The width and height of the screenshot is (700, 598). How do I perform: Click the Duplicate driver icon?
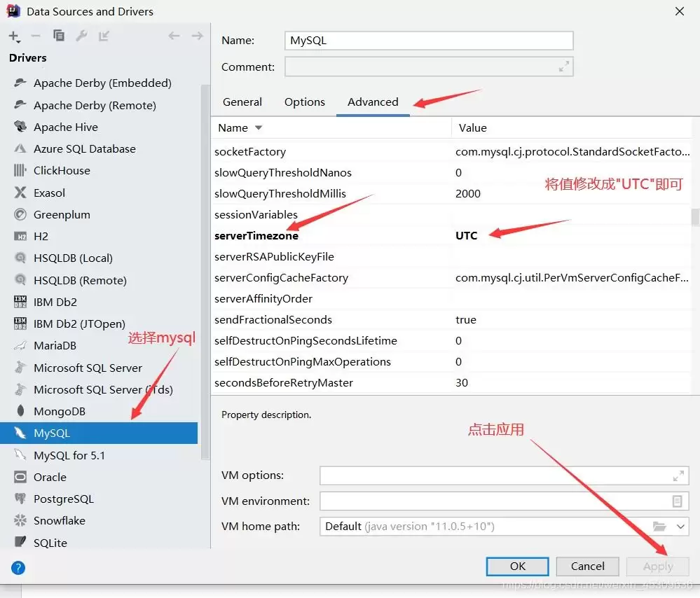(58, 35)
